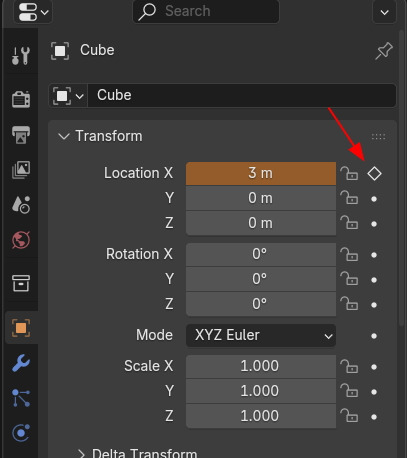The image size is (407, 458).
Task: Click the Location X keyframe diamond
Action: (x=374, y=174)
